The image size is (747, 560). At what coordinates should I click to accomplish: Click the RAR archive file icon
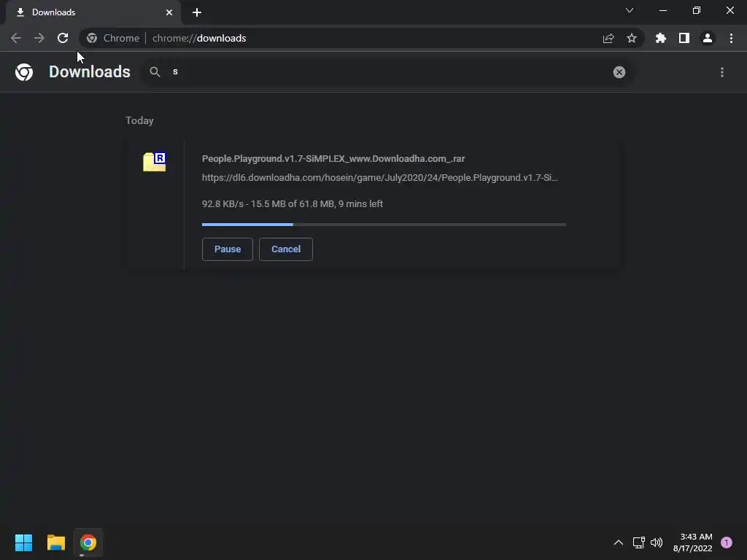coord(155,162)
